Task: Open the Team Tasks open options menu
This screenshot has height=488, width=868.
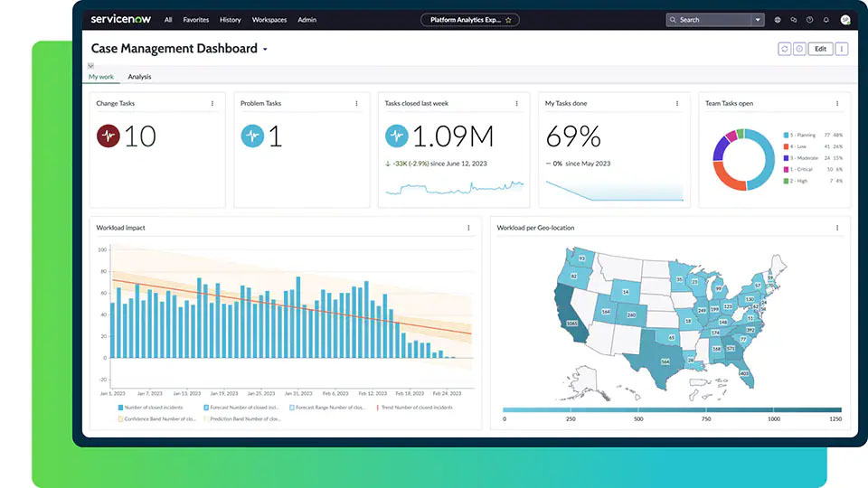Action: pos(837,103)
